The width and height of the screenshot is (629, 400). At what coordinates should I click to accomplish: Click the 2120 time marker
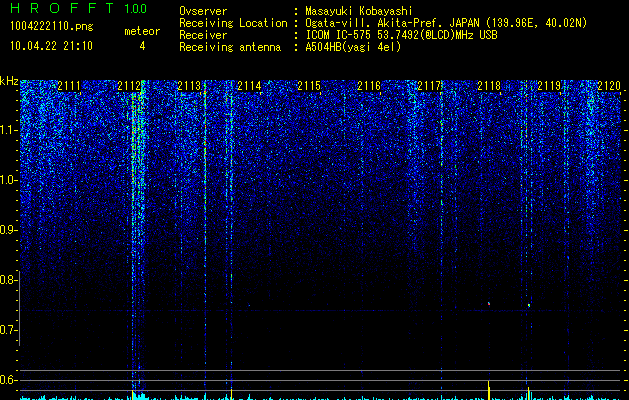click(609, 86)
